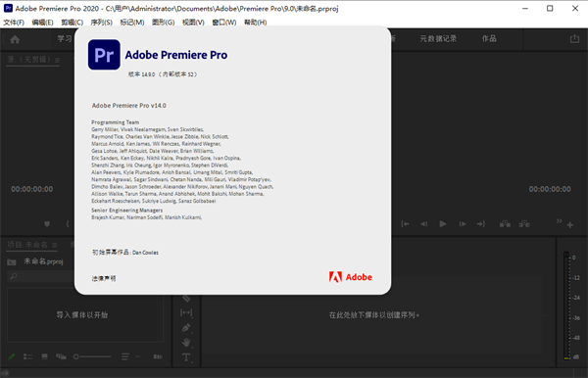Go to In point button

(x=405, y=224)
